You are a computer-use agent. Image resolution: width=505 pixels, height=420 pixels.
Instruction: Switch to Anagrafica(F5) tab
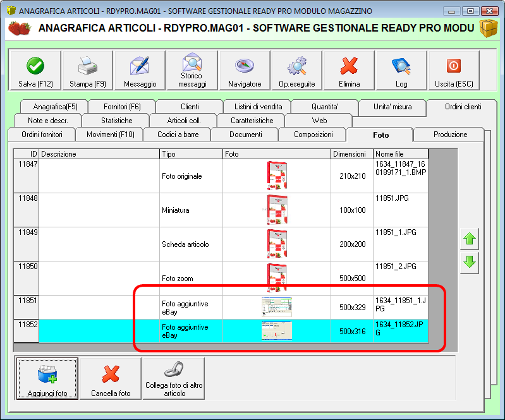55,107
